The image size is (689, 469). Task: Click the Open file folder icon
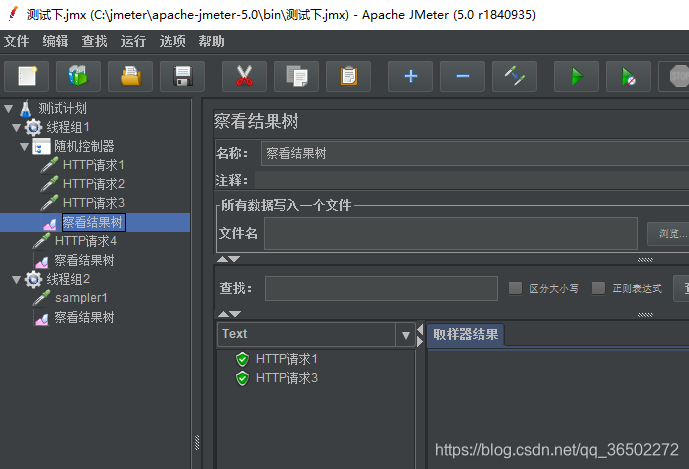click(131, 76)
